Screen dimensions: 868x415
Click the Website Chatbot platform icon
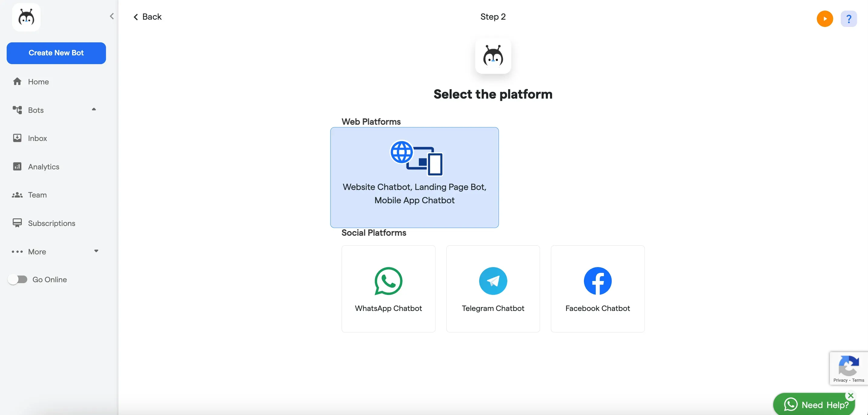pos(415,158)
